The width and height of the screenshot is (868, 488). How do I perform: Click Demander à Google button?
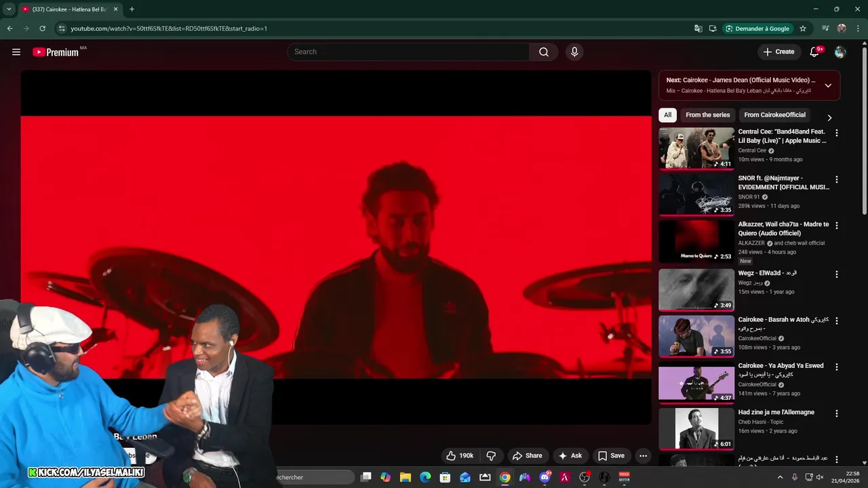point(757,28)
